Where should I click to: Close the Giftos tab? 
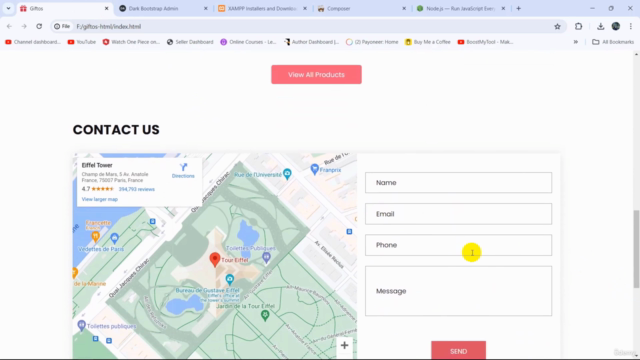[x=107, y=8]
